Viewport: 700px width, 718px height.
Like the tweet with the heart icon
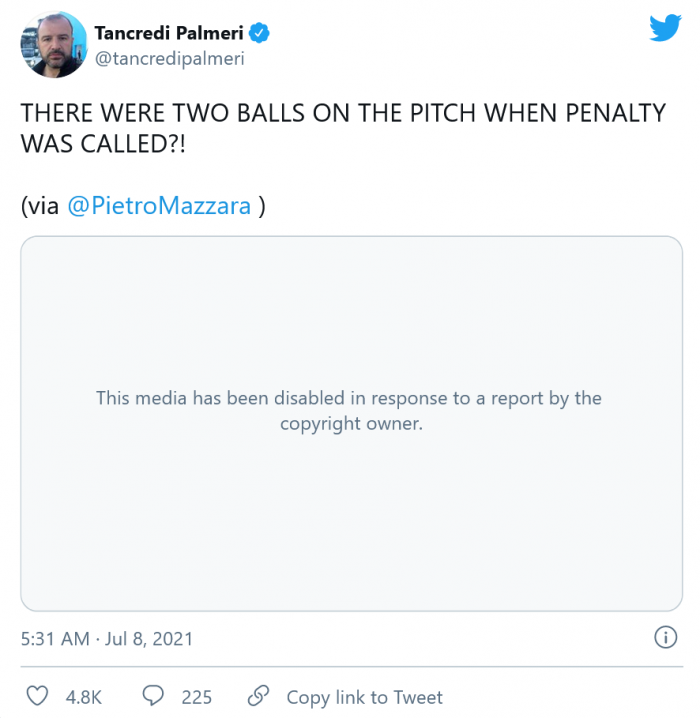point(36,696)
